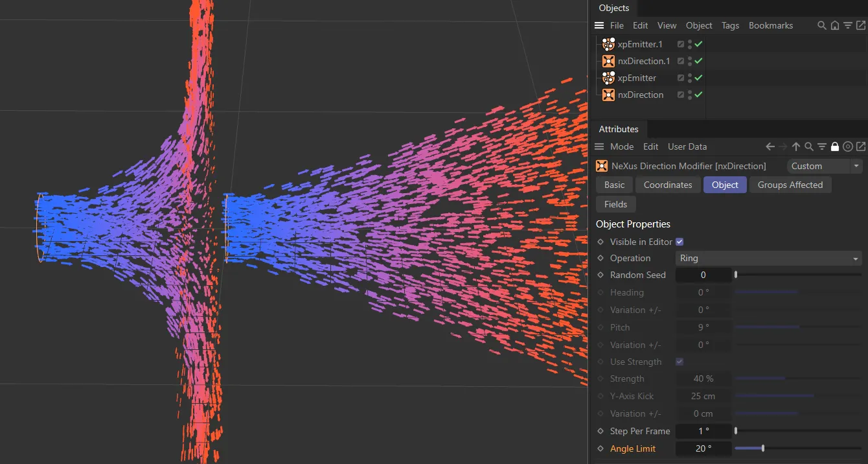The height and width of the screenshot is (464, 868).
Task: Click the home icon in the Objects panel
Action: (x=834, y=25)
